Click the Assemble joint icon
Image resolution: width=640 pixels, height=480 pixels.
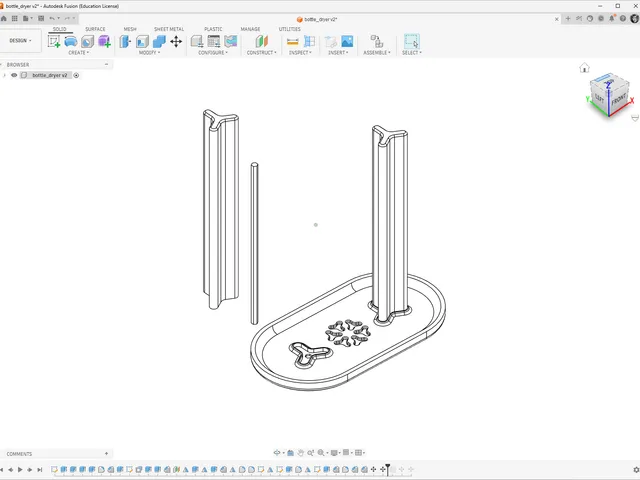377,41
